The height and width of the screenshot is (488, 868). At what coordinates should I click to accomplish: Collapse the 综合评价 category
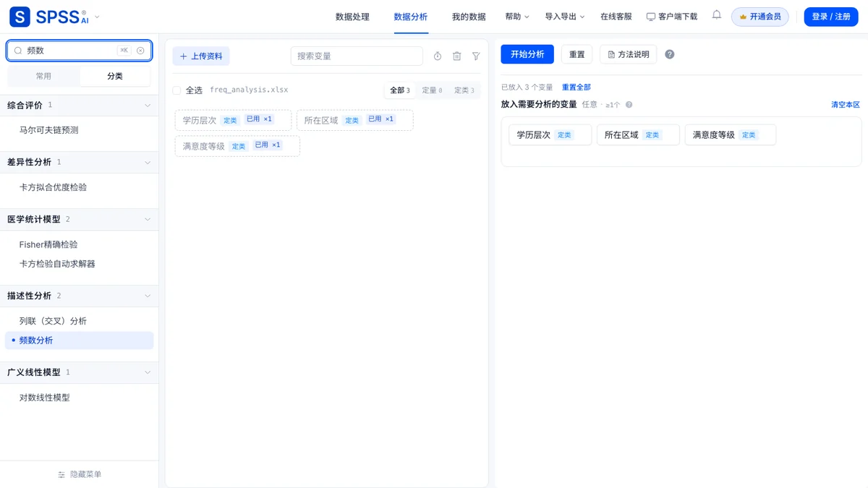[79, 106]
